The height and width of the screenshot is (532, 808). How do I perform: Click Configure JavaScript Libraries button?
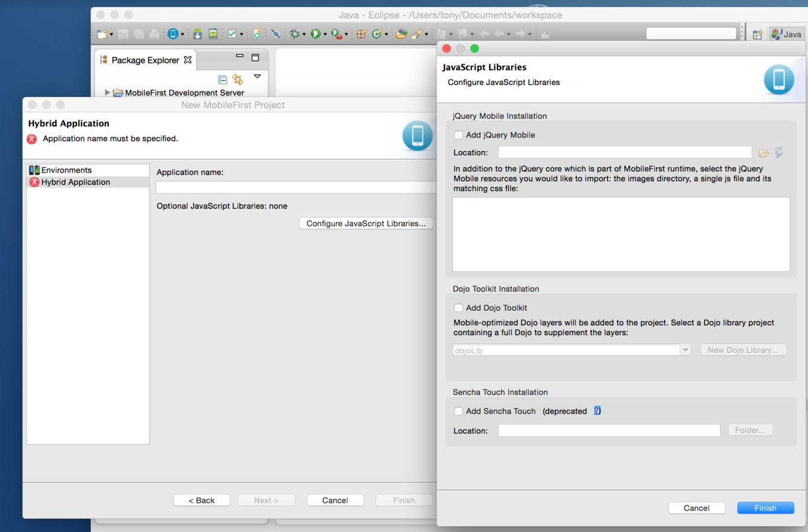[366, 223]
